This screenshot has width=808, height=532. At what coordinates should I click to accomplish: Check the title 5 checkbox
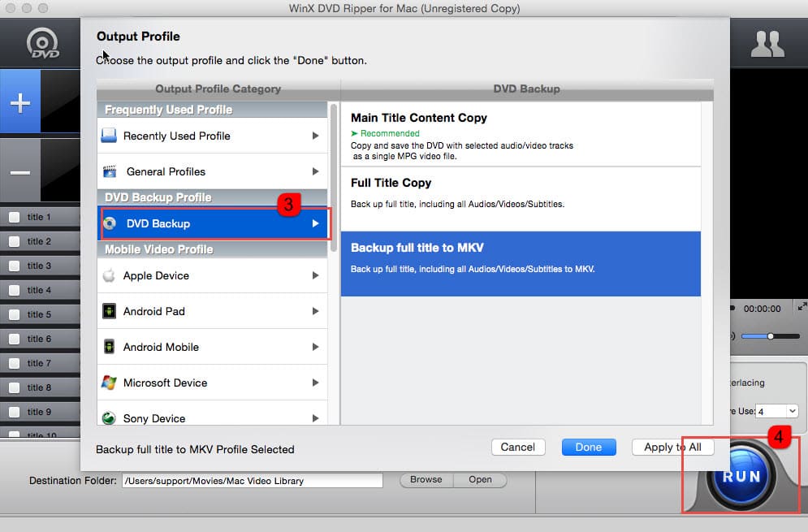click(15, 314)
